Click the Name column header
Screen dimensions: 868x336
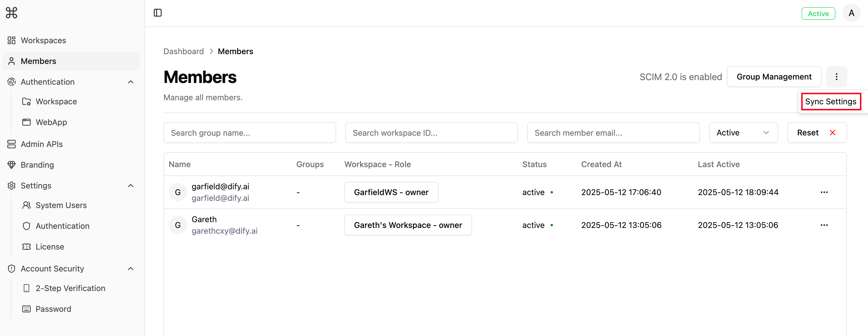pos(180,164)
